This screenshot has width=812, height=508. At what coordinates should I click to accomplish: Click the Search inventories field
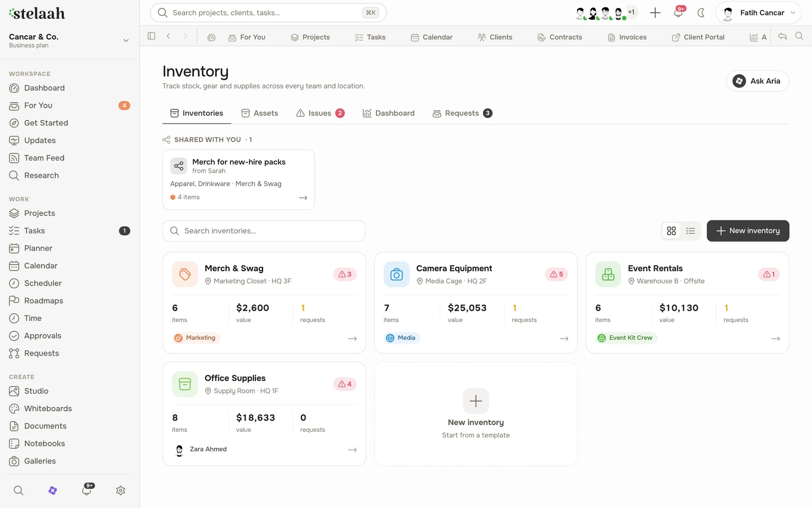[x=264, y=231]
